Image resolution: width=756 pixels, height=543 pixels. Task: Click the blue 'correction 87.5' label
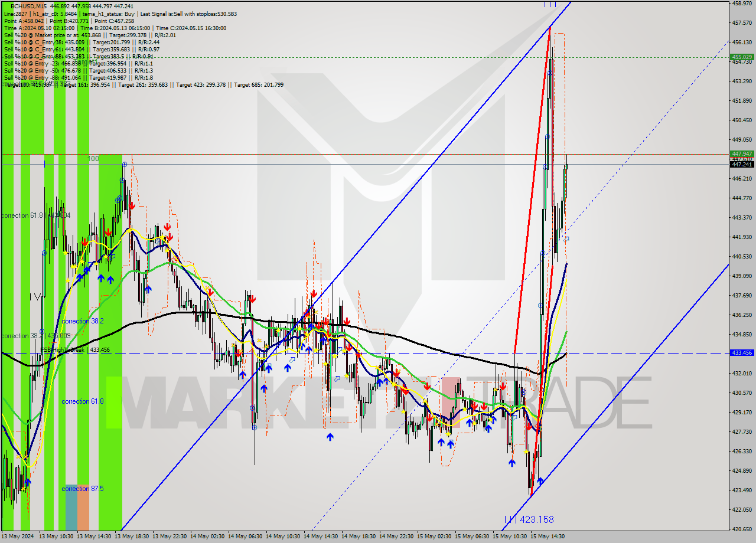(x=83, y=489)
